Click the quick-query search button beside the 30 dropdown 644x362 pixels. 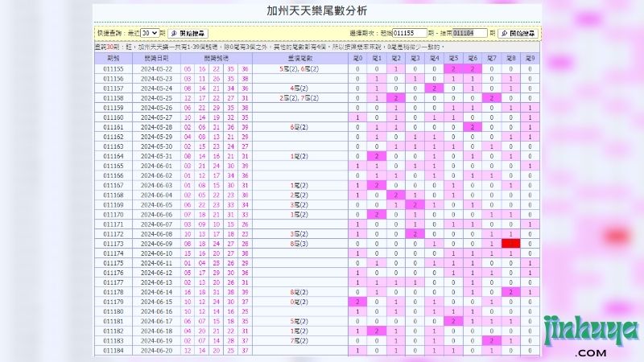click(x=188, y=33)
